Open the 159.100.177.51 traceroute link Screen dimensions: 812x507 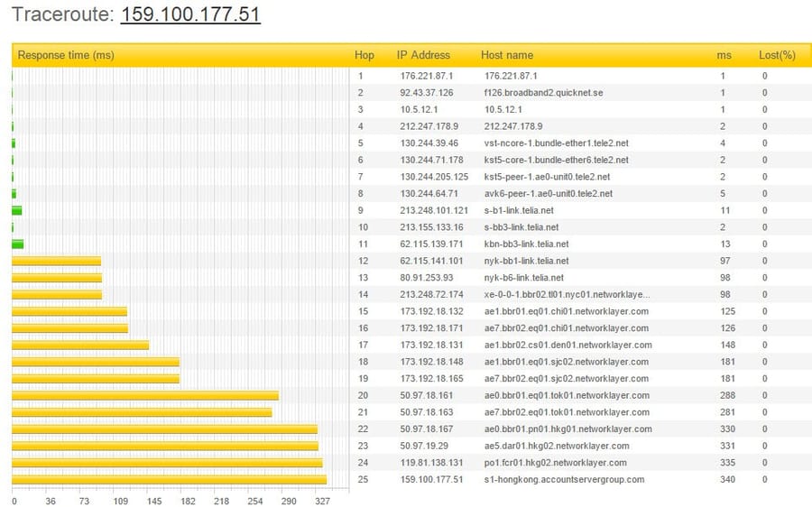190,14
